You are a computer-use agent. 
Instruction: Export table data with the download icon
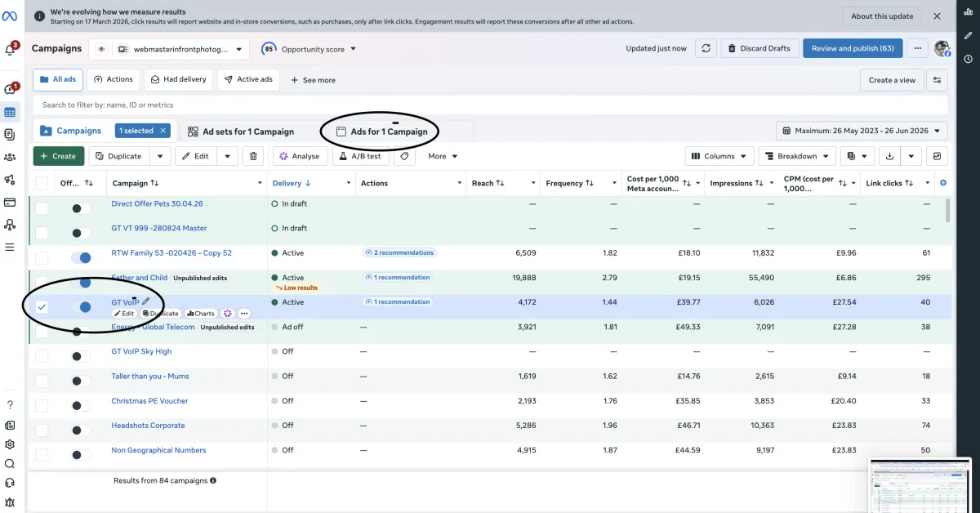point(890,156)
